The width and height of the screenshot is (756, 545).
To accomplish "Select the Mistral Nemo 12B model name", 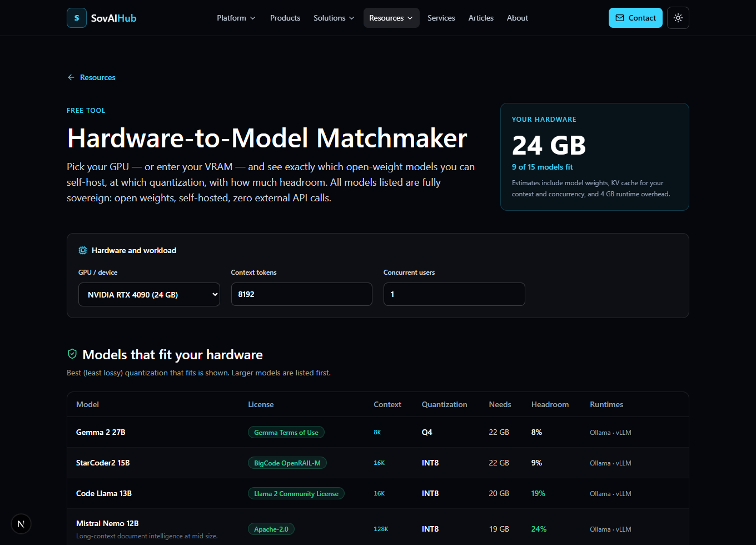I will [107, 523].
